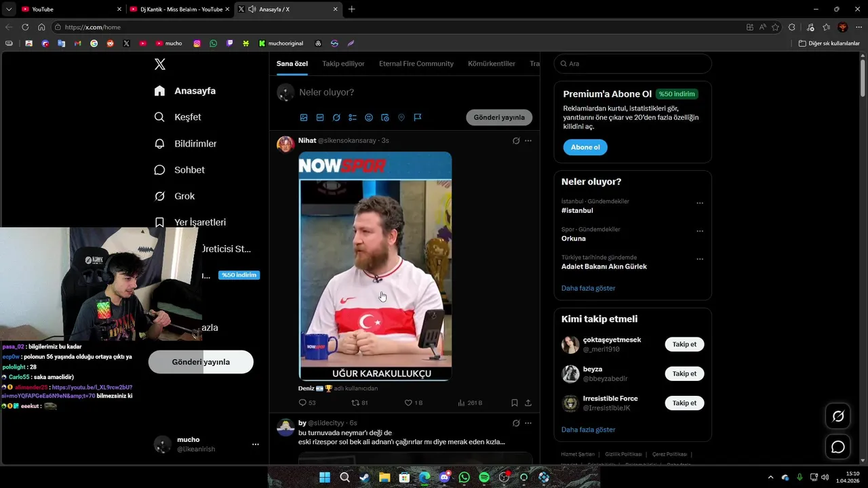The image size is (868, 488).
Task: Select the Sana özel tab
Action: (292, 64)
